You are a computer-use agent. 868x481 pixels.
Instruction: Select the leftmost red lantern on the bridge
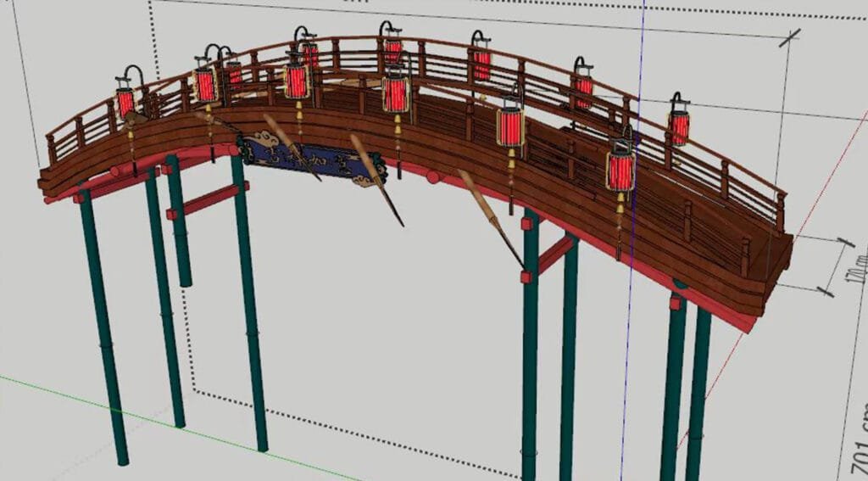coord(125,103)
